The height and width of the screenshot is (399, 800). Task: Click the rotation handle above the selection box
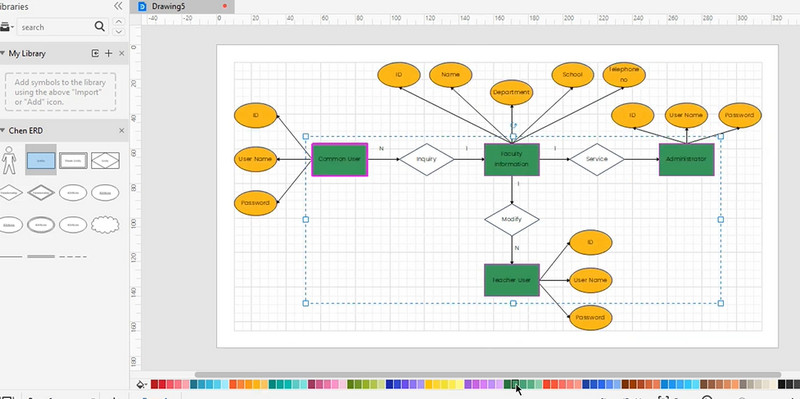(x=513, y=125)
